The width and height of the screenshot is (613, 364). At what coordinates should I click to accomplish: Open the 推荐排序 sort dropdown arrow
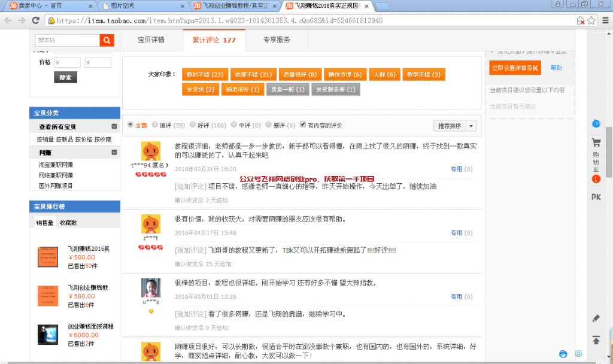click(x=471, y=126)
